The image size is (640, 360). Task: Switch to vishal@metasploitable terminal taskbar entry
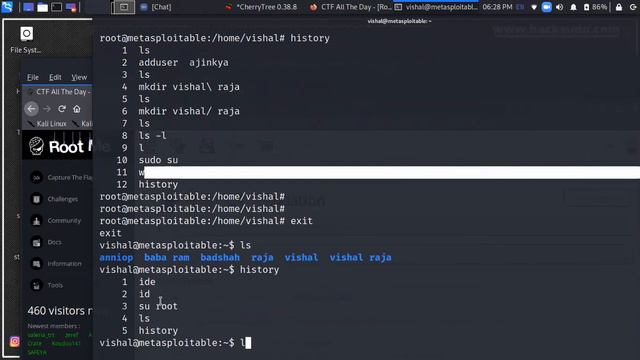tap(436, 7)
